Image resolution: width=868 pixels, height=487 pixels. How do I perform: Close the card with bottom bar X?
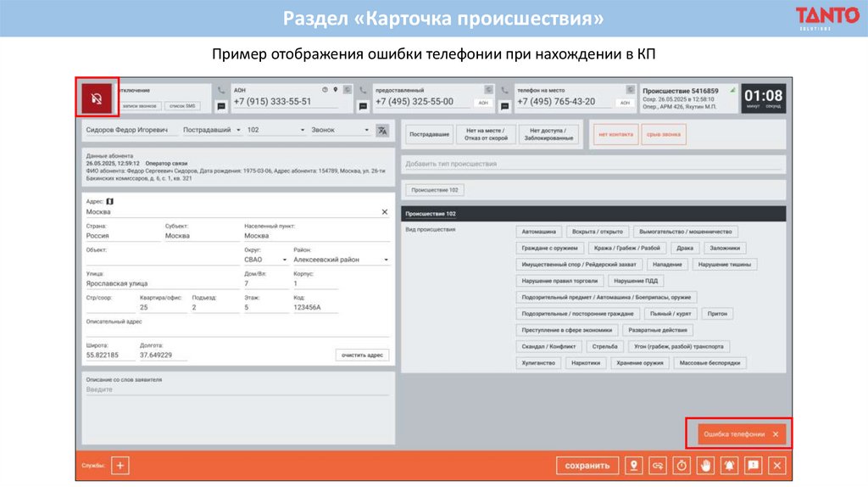(x=777, y=466)
